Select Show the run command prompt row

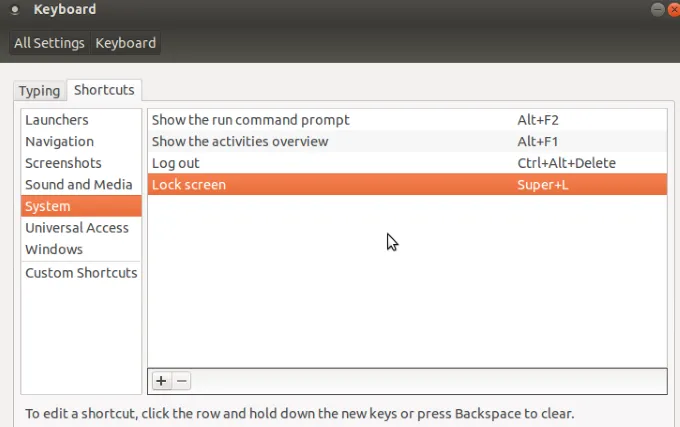tap(250, 120)
